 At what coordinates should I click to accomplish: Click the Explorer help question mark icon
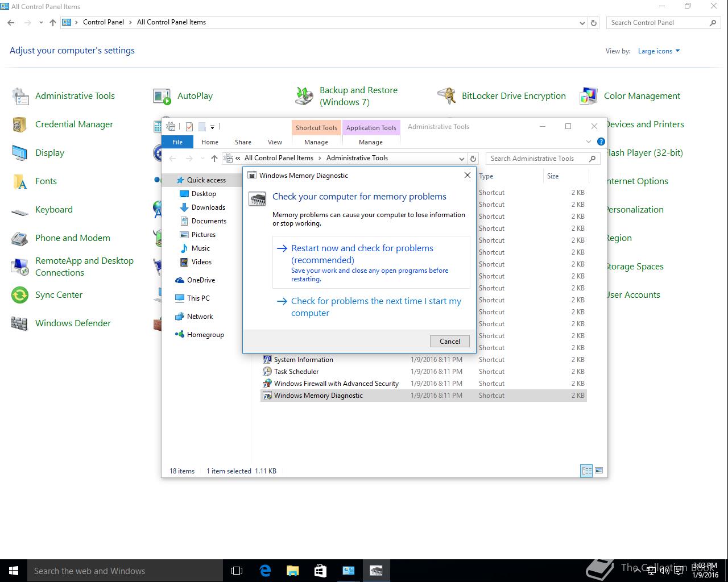[601, 142]
